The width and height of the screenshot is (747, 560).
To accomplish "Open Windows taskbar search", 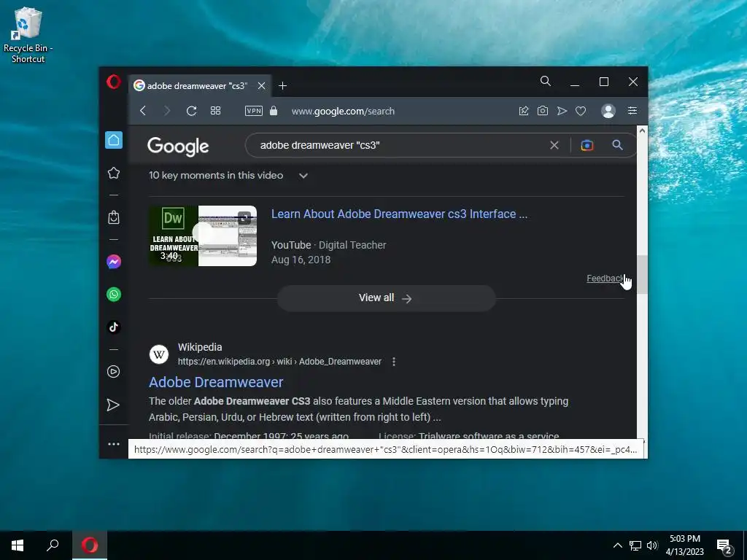I will coord(53,545).
